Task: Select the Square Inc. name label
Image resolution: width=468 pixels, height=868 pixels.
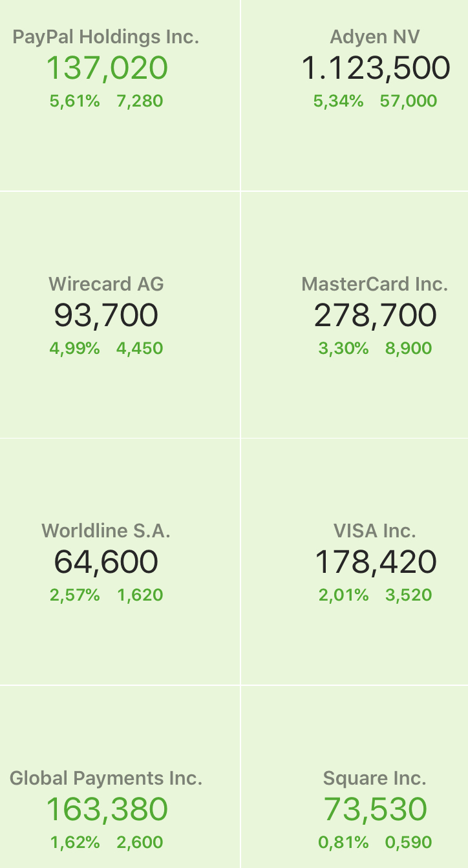Action: pyautogui.click(x=375, y=778)
